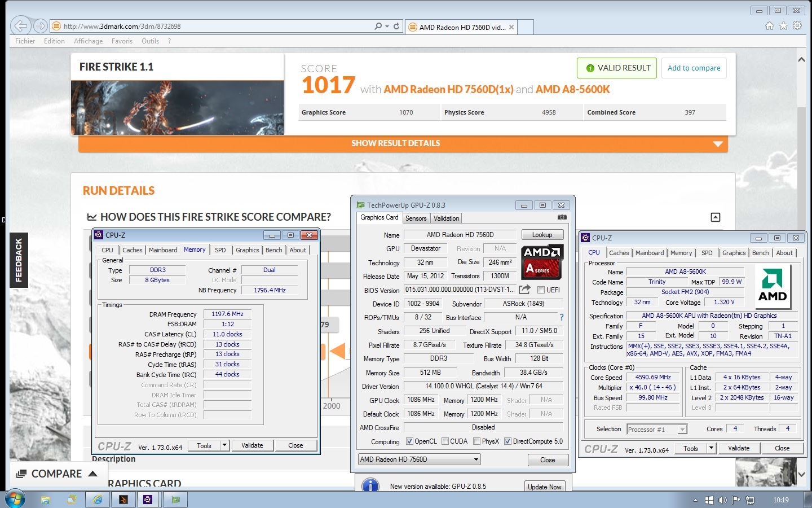Switch to GPU-Z via its green taskbar icon
Screen dimensions: 812x508
point(175,500)
